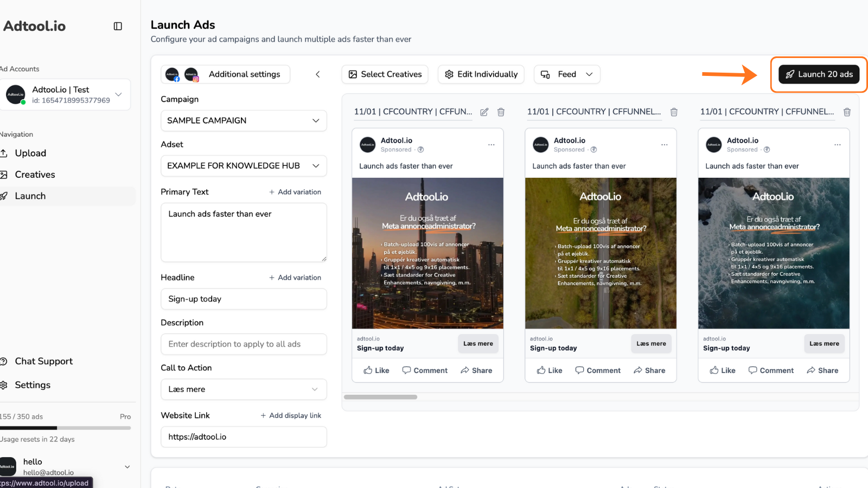Click Læs mere on the third ad
This screenshot has height=488, width=868.
(x=824, y=344)
